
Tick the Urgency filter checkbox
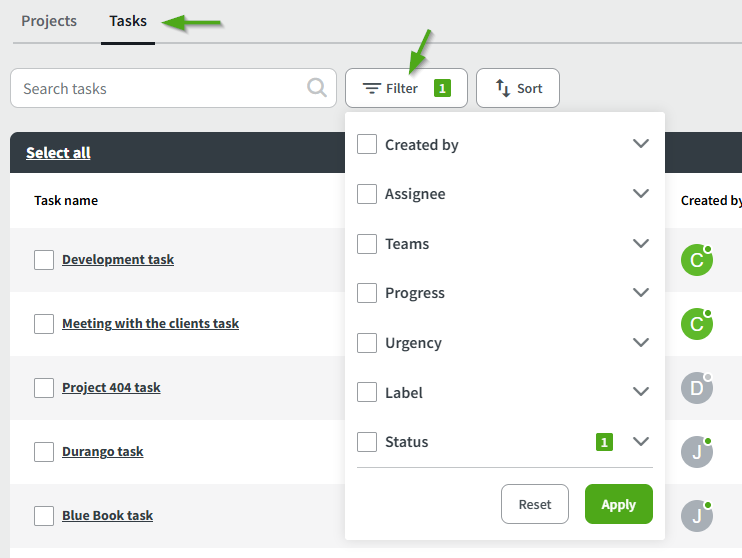[367, 342]
